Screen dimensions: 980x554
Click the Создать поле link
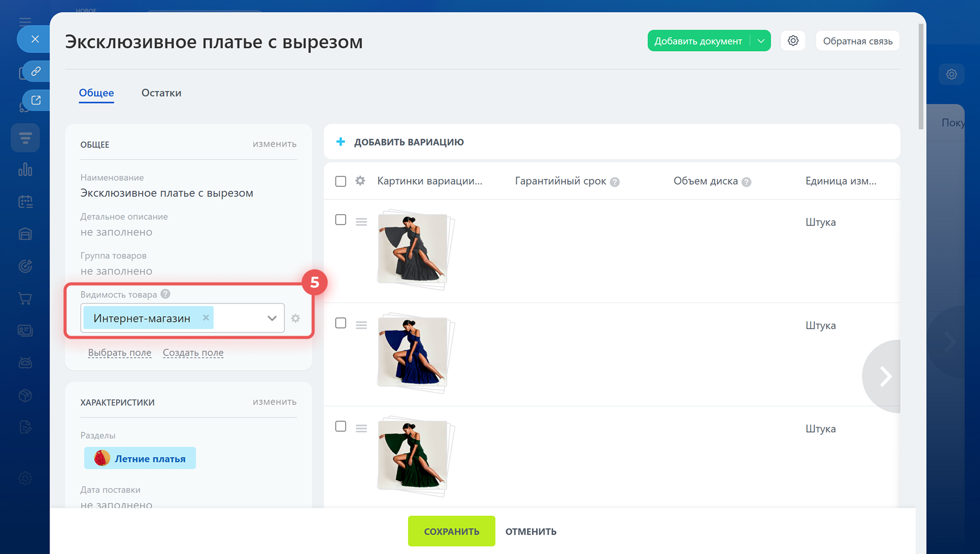tap(193, 353)
